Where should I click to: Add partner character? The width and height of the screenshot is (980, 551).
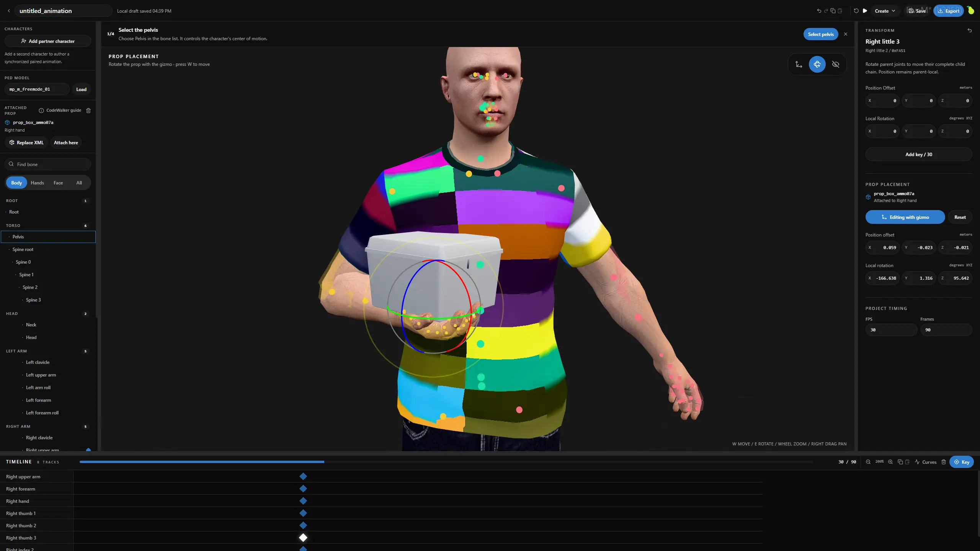coord(48,41)
